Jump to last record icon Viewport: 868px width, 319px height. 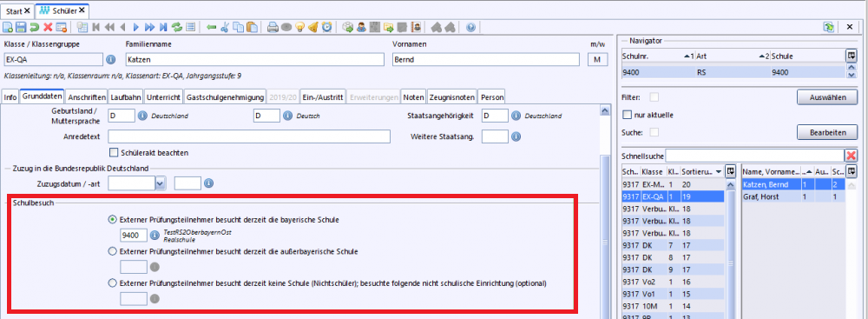point(163,27)
